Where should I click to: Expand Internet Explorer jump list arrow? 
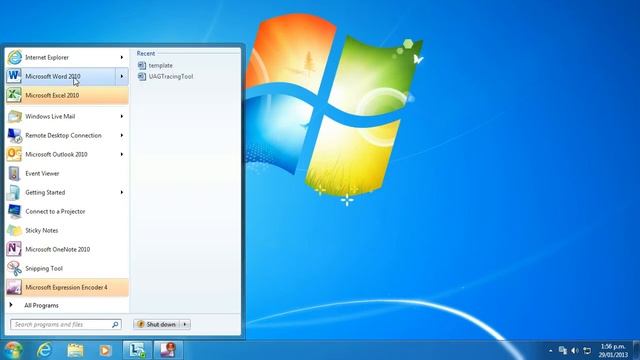point(122,58)
